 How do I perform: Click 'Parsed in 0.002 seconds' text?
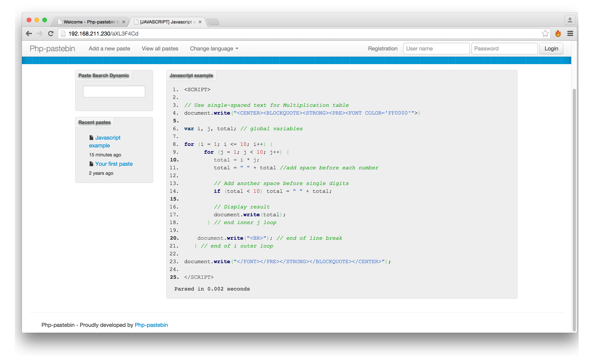tap(212, 289)
